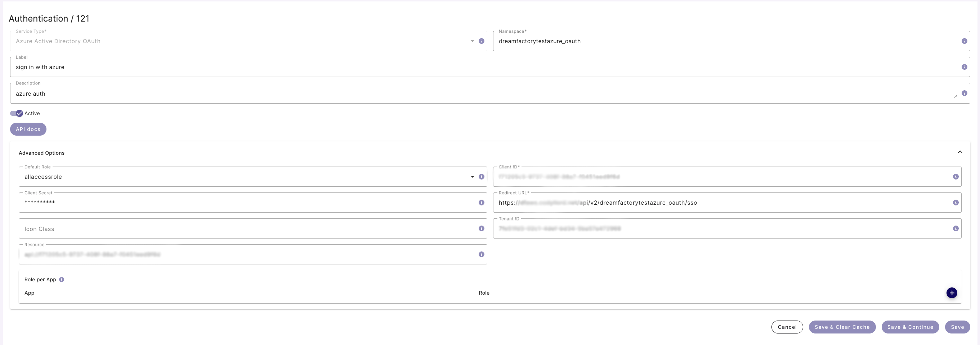
Task: Click the info icon beside Service Type
Action: coord(481,41)
